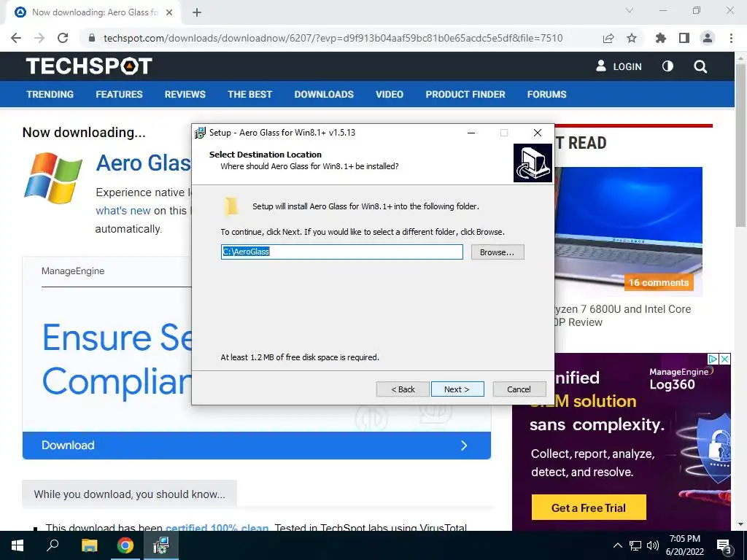Open the Windows Start menu
Screen dimensions: 747x560
[x=18, y=545]
